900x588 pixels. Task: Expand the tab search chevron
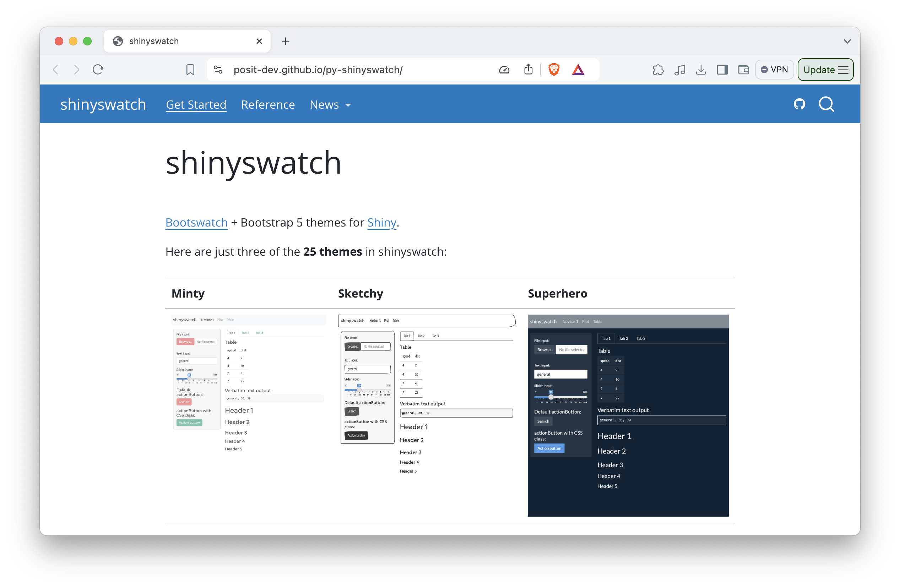coord(847,41)
